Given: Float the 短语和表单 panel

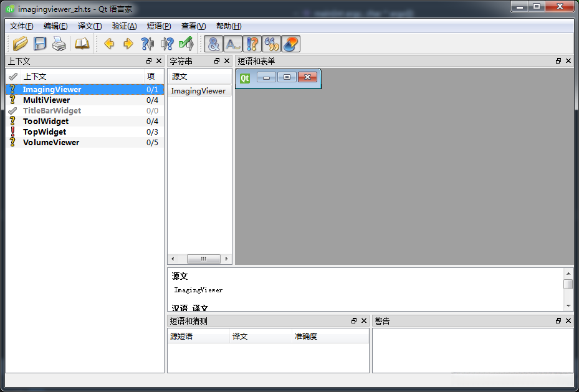Looking at the screenshot, I should [x=558, y=61].
